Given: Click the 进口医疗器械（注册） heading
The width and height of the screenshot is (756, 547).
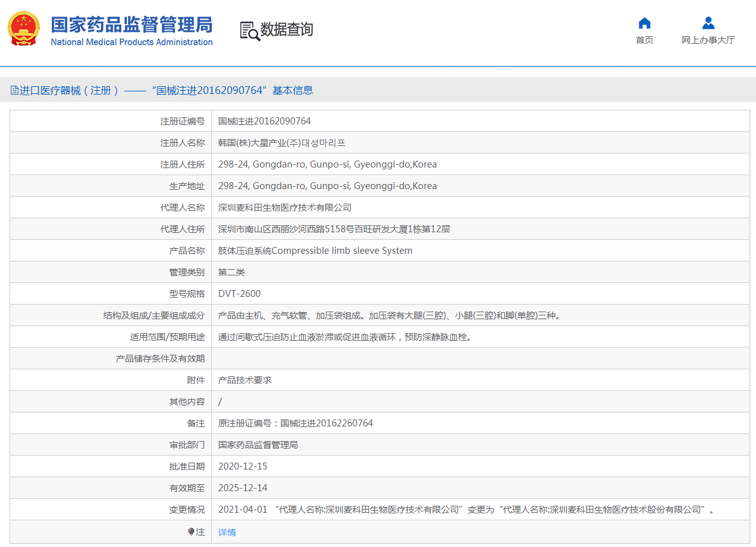Looking at the screenshot, I should (x=69, y=90).
